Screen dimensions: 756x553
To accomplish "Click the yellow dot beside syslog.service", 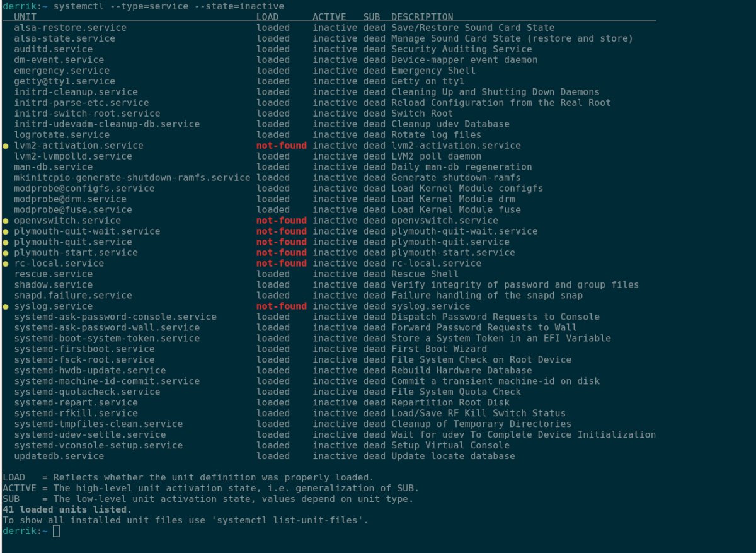I will (6, 306).
